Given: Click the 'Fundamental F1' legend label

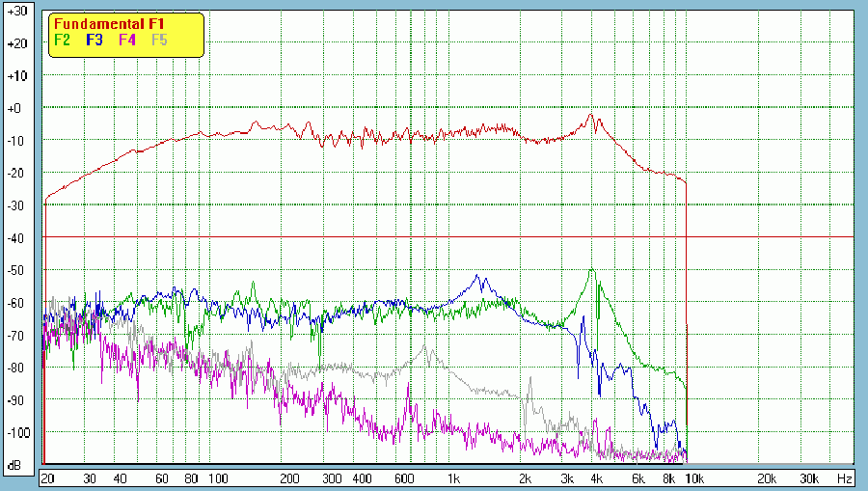Looking at the screenshot, I should [x=109, y=24].
